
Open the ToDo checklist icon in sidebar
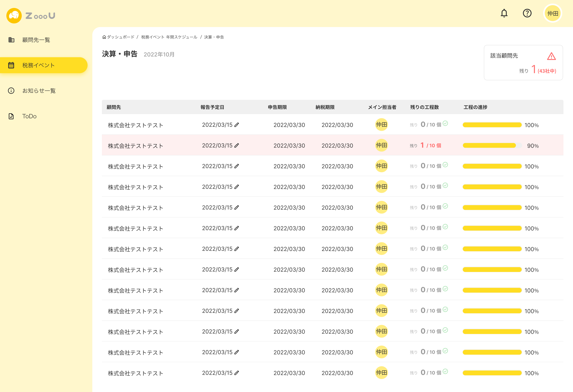pos(11,116)
